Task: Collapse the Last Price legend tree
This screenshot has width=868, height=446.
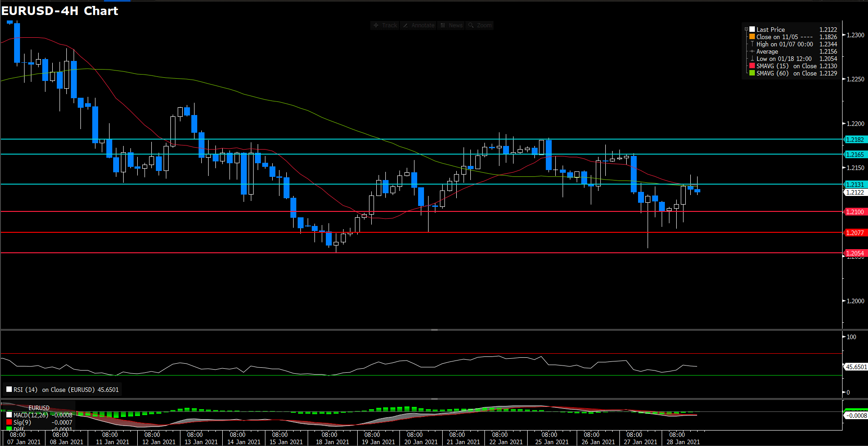Action: click(x=746, y=30)
